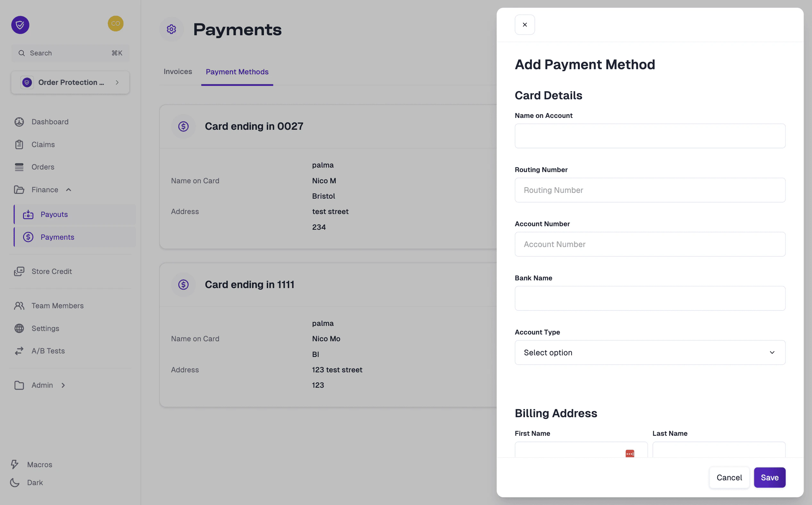Select the A/B Tests arrows icon

click(19, 351)
